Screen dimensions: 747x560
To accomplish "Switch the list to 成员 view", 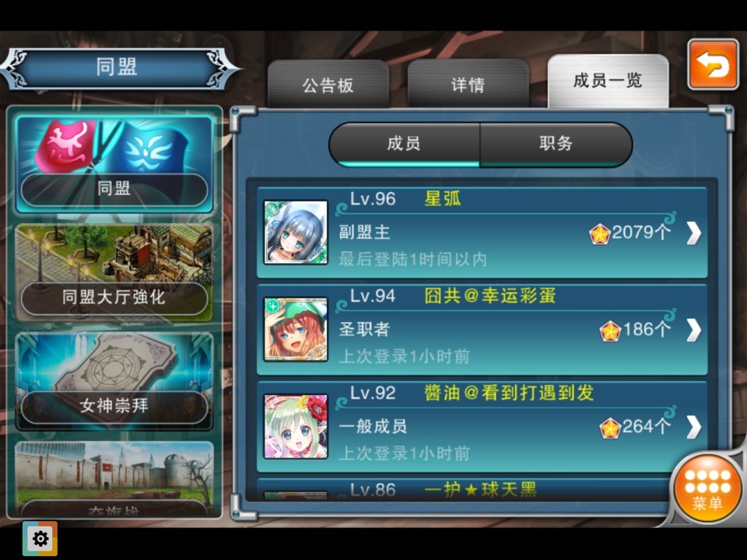I will tap(404, 145).
